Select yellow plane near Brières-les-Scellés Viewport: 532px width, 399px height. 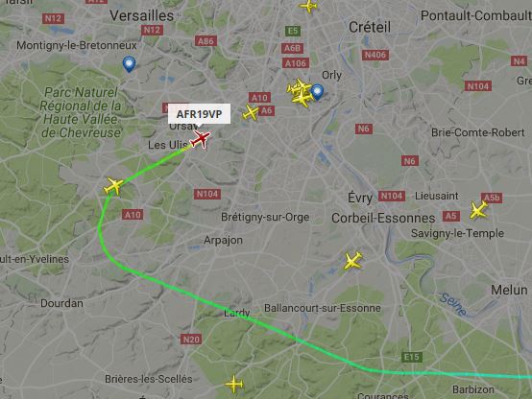point(234,384)
